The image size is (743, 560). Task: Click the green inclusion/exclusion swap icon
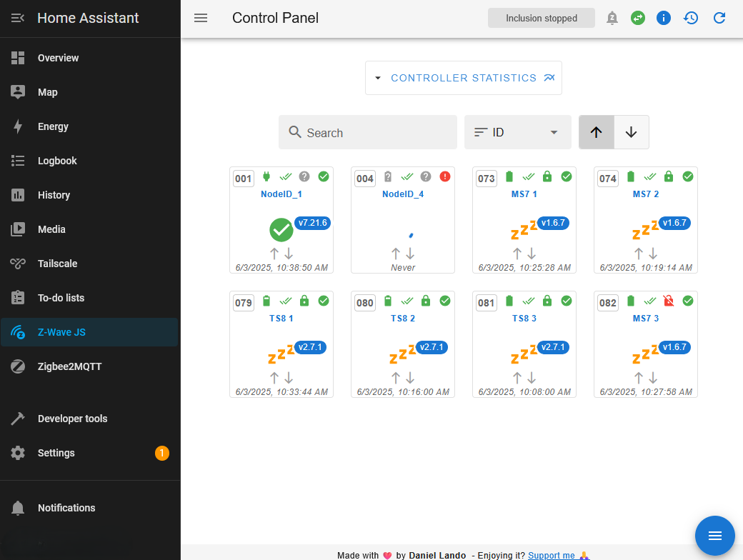[x=638, y=18]
